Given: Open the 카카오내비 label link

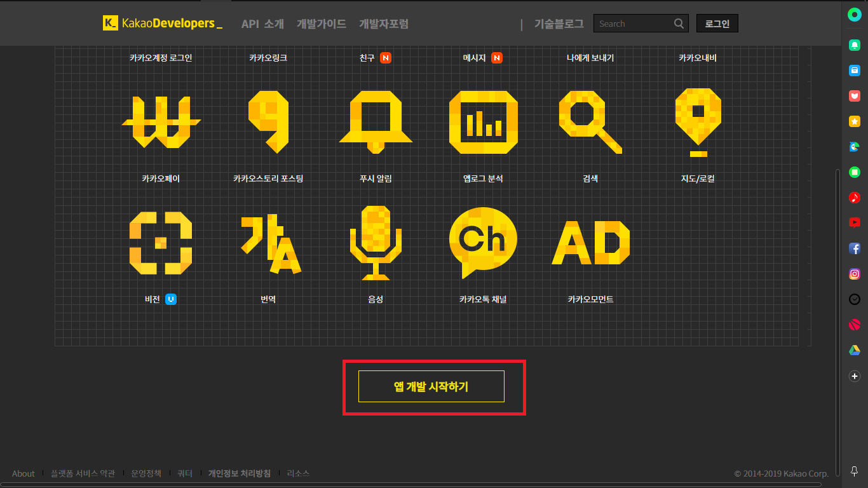Looking at the screenshot, I should [x=698, y=58].
